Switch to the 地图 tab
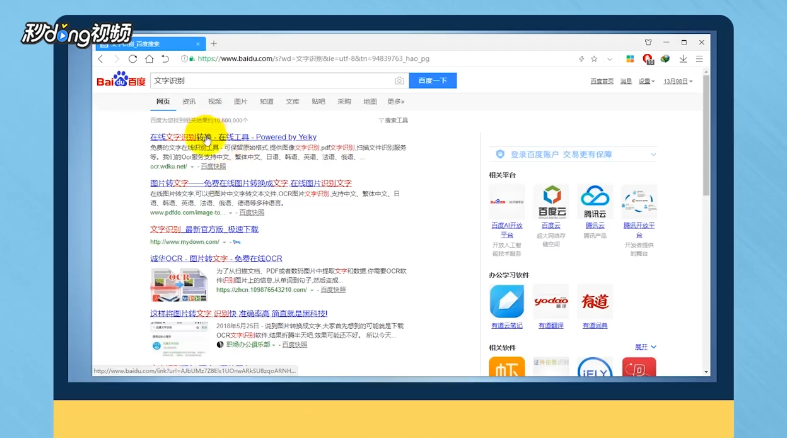The image size is (787, 438). click(370, 101)
